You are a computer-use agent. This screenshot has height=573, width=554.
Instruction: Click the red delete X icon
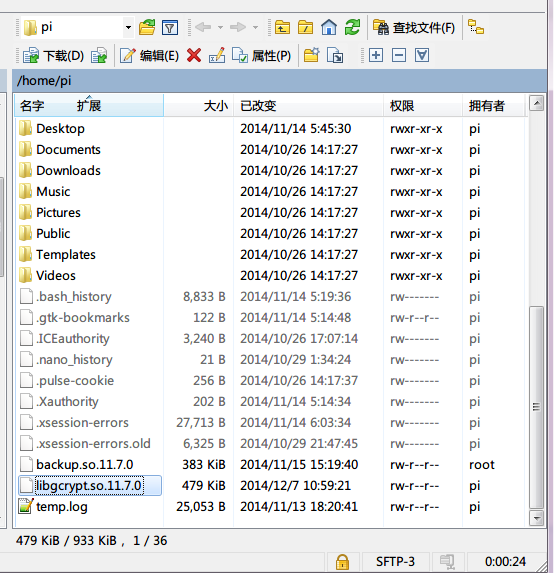pos(194,56)
